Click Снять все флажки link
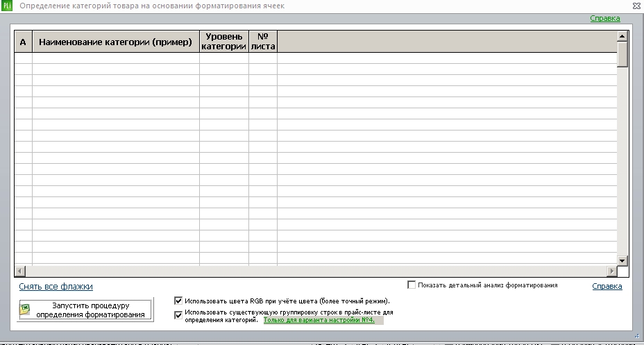 (x=56, y=286)
